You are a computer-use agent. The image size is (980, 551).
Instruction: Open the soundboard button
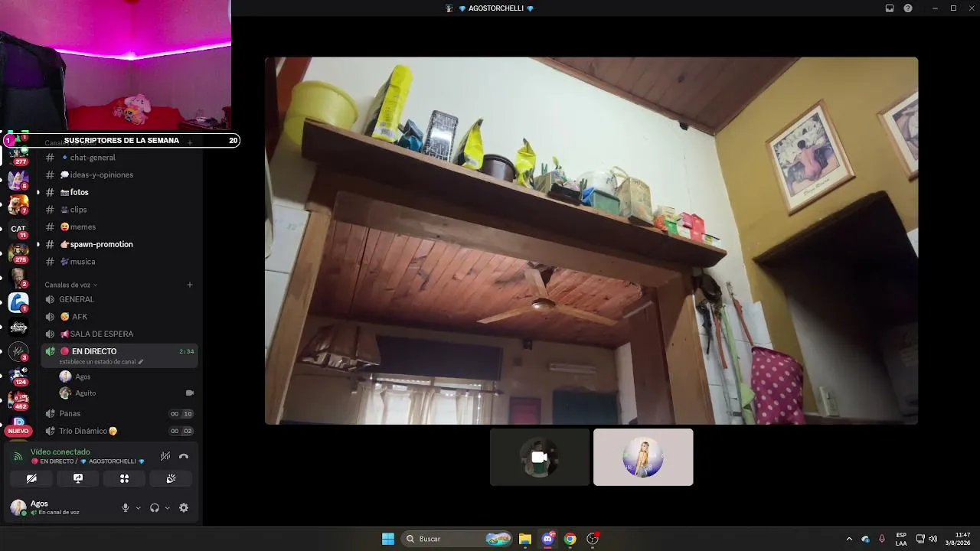(x=171, y=478)
